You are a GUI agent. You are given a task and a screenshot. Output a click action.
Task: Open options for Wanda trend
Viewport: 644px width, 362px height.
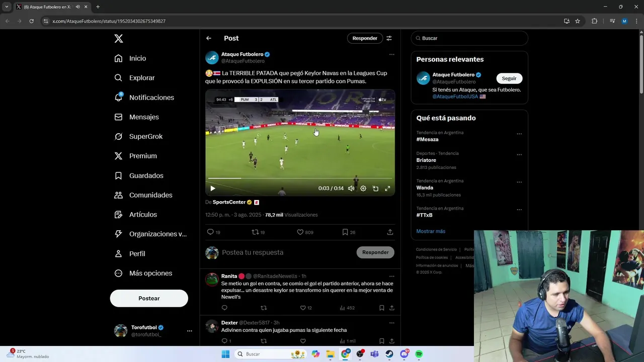tap(519, 182)
